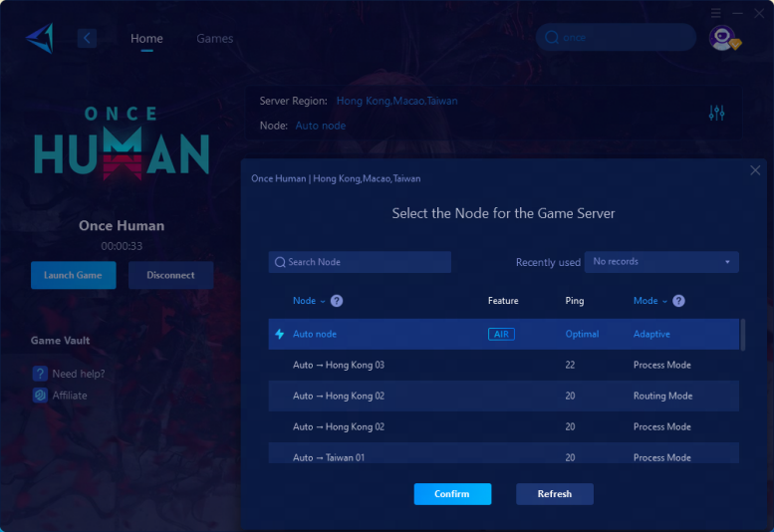Click the Confirm button

(452, 494)
